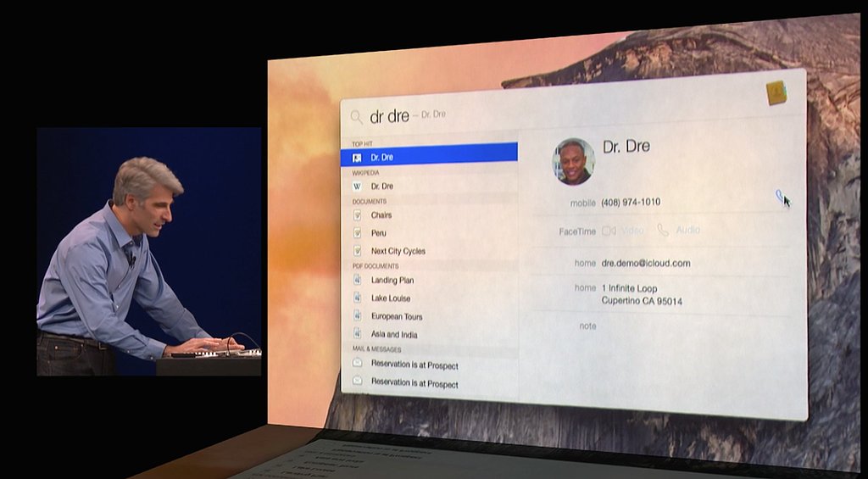Click the 'dr dre' search field text
The image size is (868, 479).
[x=389, y=116]
